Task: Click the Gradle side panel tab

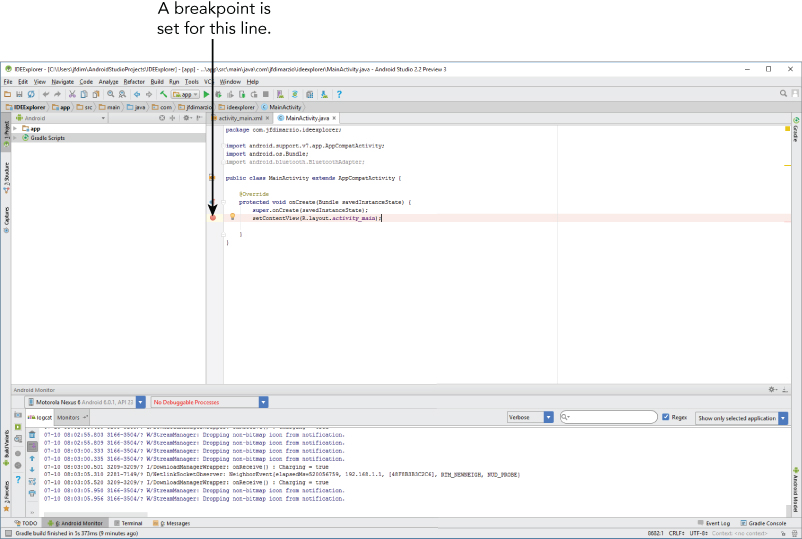Action: point(796,130)
